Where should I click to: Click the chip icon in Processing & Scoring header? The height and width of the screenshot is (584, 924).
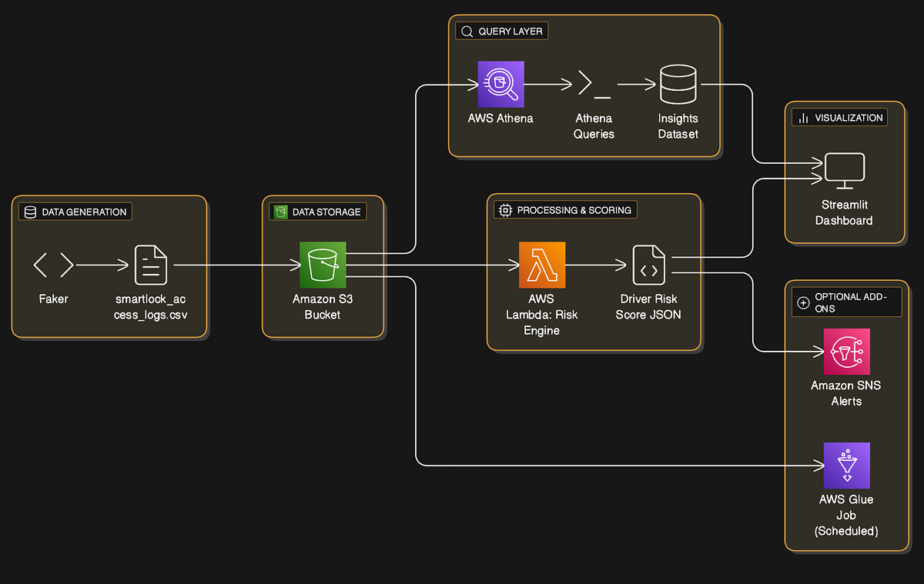[505, 210]
